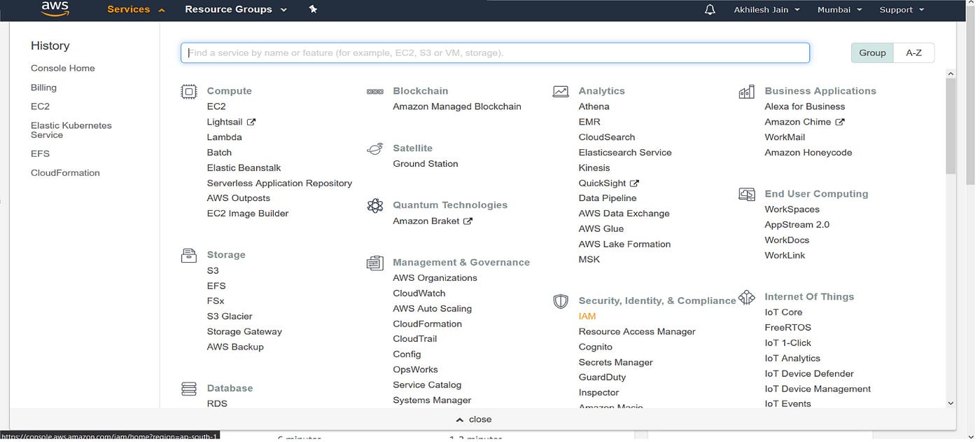Open Amazon Managed Blockchain
Viewport: 980px width, 442px height.
456,106
